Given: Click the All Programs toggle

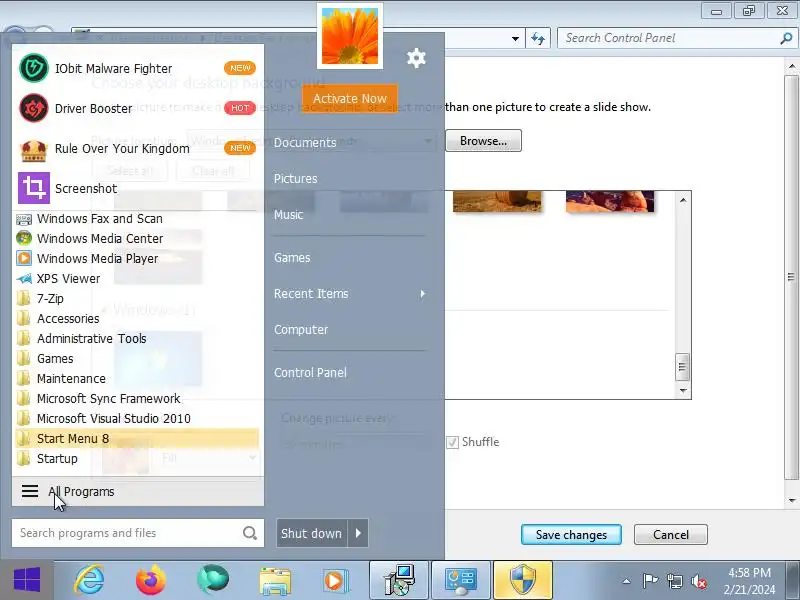Looking at the screenshot, I should pyautogui.click(x=138, y=491).
